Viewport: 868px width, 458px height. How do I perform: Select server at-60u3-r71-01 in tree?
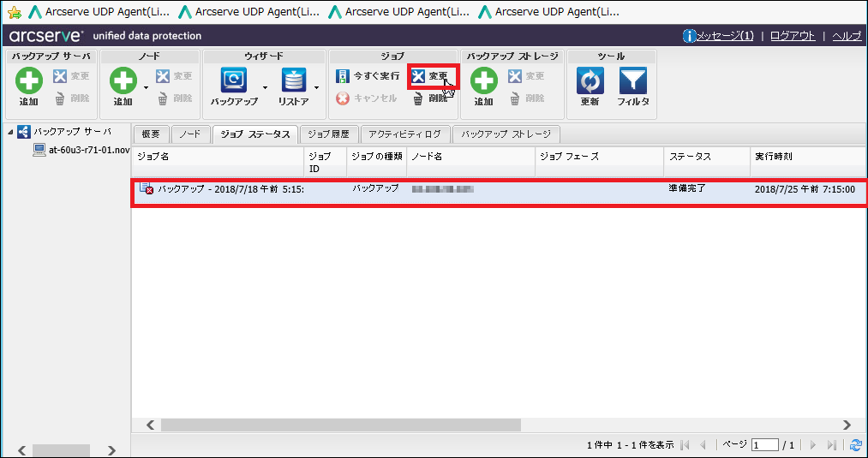click(x=88, y=150)
